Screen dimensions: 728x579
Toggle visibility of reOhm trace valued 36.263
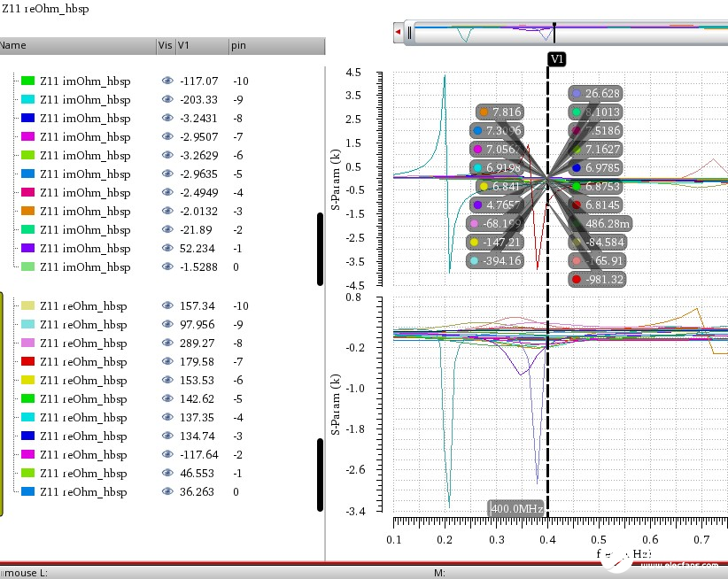(x=167, y=491)
